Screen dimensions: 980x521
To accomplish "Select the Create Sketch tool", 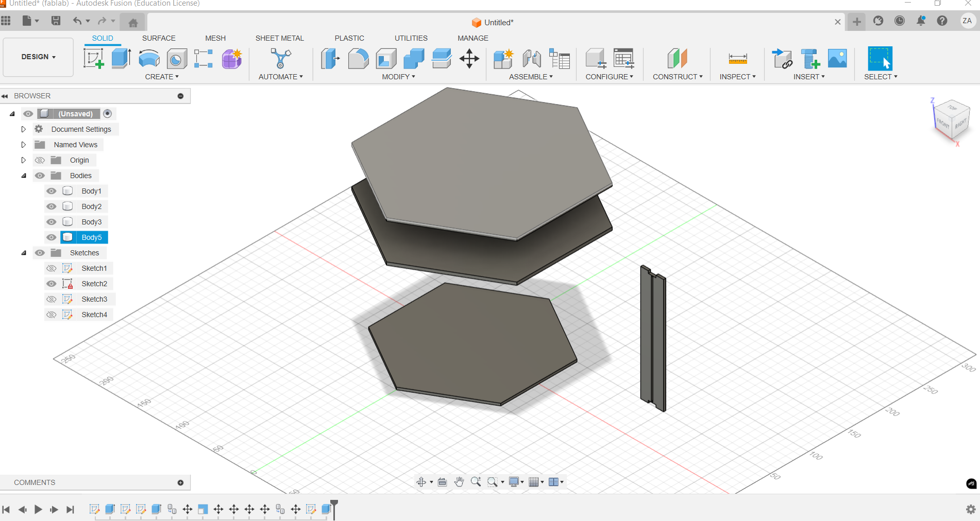I will [94, 59].
